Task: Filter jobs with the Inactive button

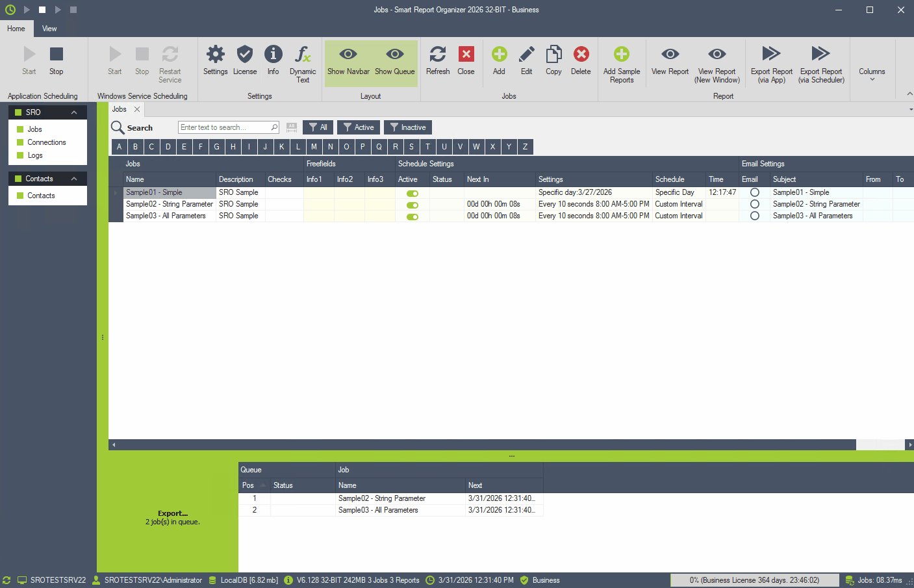Action: click(407, 127)
